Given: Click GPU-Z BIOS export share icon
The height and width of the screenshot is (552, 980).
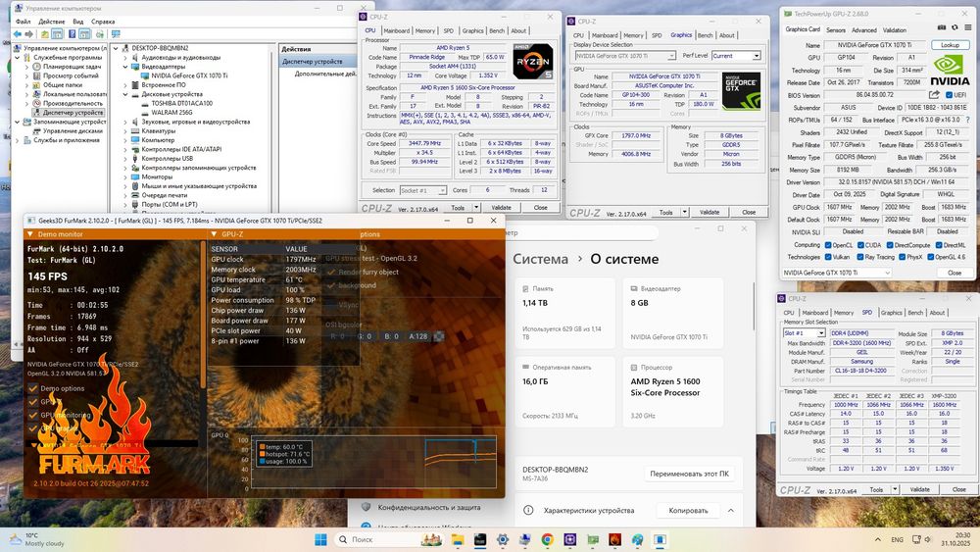Looking at the screenshot, I should (x=934, y=95).
